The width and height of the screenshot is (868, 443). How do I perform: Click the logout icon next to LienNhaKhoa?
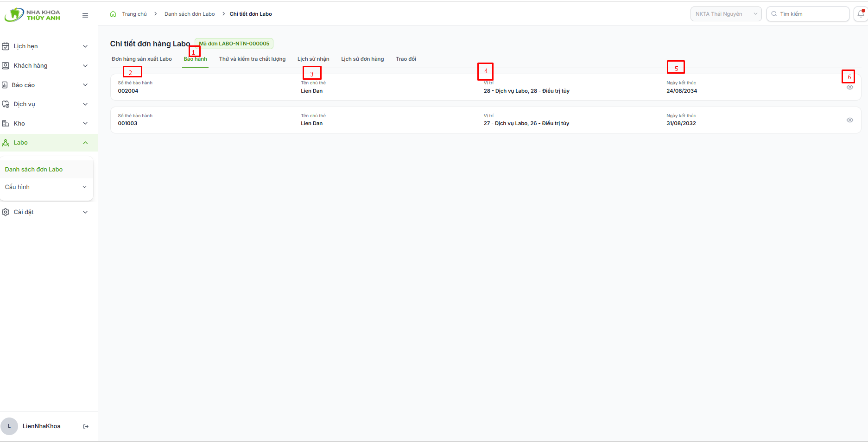(86, 426)
